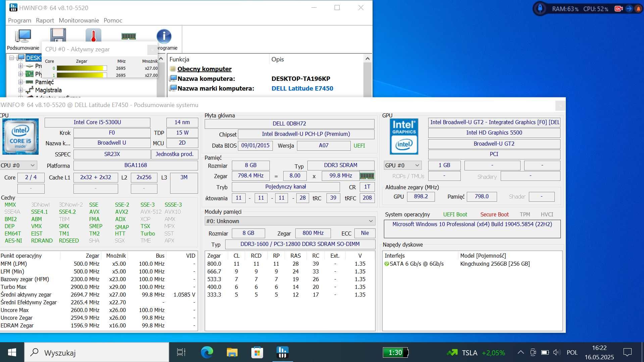Click the Windows 10 Professional OS field
The height and width of the screenshot is (362, 644).
tap(472, 228)
